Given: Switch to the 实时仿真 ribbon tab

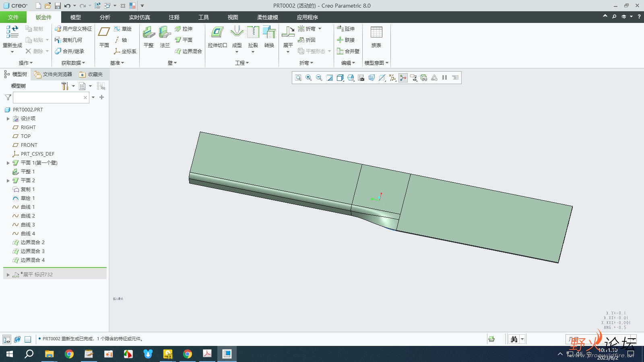Looking at the screenshot, I should click(x=140, y=17).
